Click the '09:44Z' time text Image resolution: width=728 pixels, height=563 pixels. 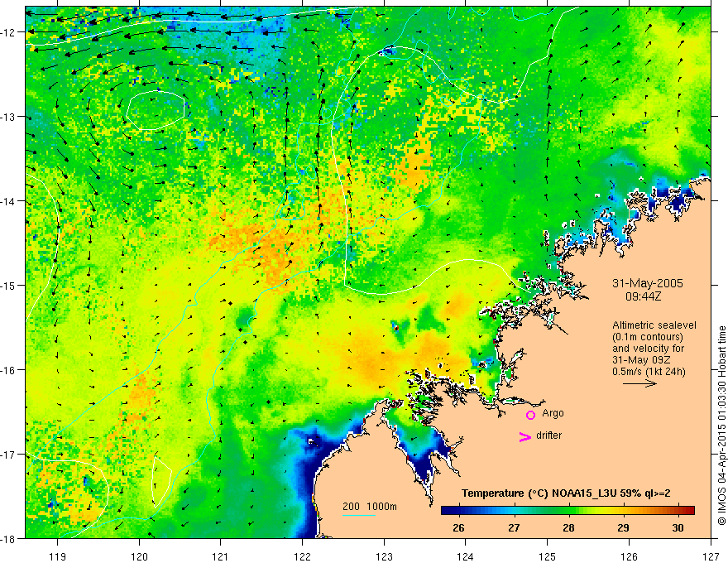point(643,296)
